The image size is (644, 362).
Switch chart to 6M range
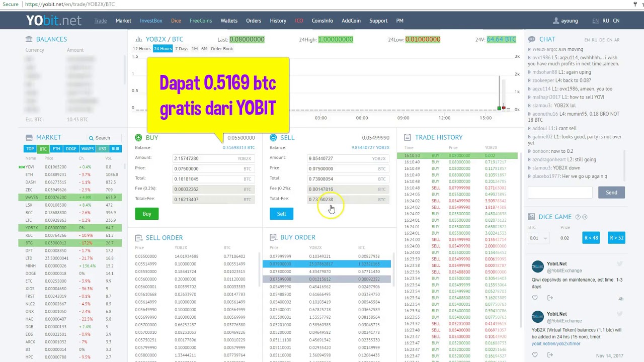204,49
